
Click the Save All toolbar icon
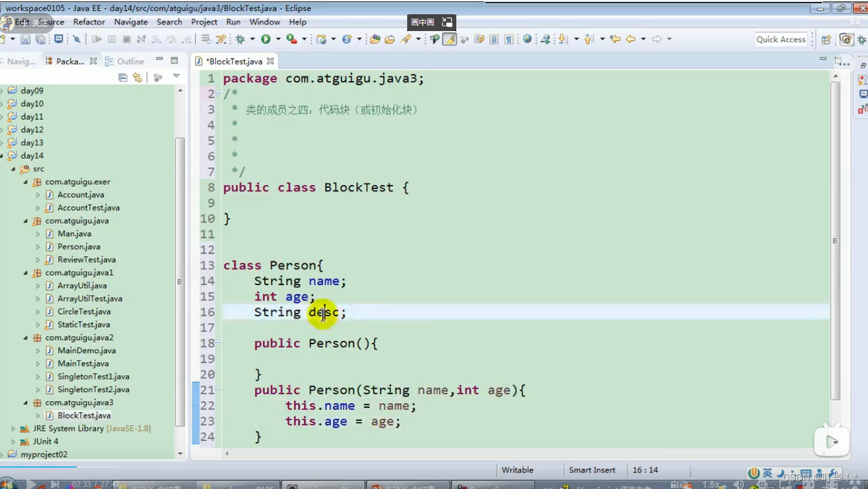[40, 39]
